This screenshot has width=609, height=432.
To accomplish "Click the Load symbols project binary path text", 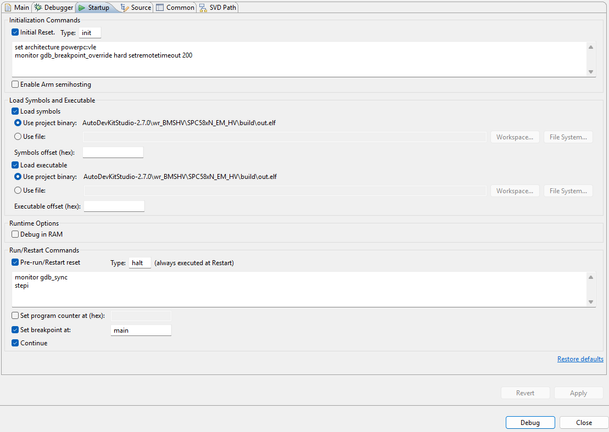I will [x=179, y=123].
